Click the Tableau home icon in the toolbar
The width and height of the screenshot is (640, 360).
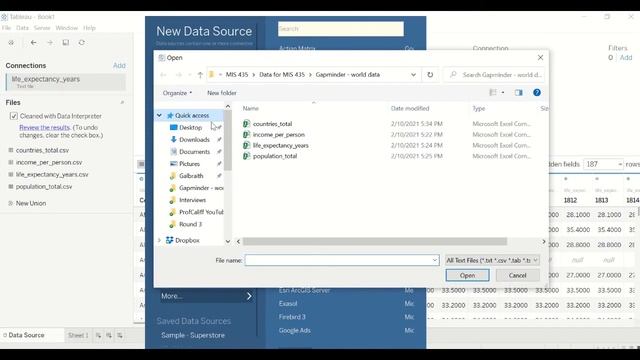pyautogui.click(x=11, y=42)
